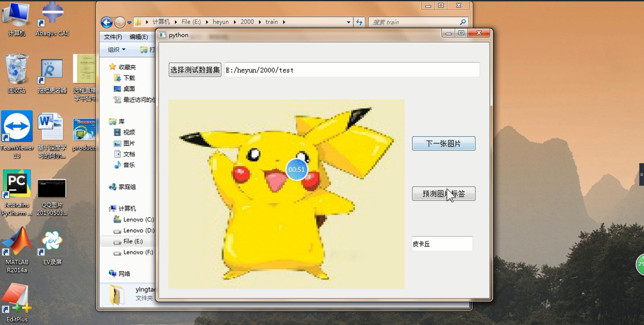Open the 编辑(E) menu in Explorer
This screenshot has height=325, width=644.
pyautogui.click(x=138, y=37)
